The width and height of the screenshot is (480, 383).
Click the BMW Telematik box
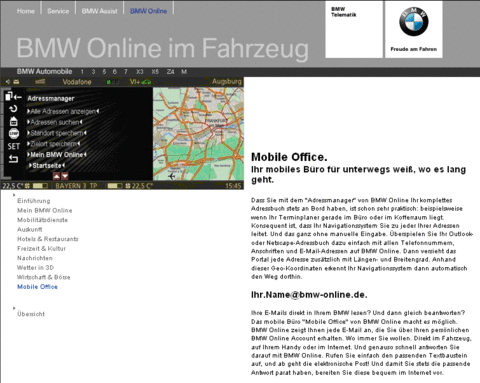(x=354, y=29)
